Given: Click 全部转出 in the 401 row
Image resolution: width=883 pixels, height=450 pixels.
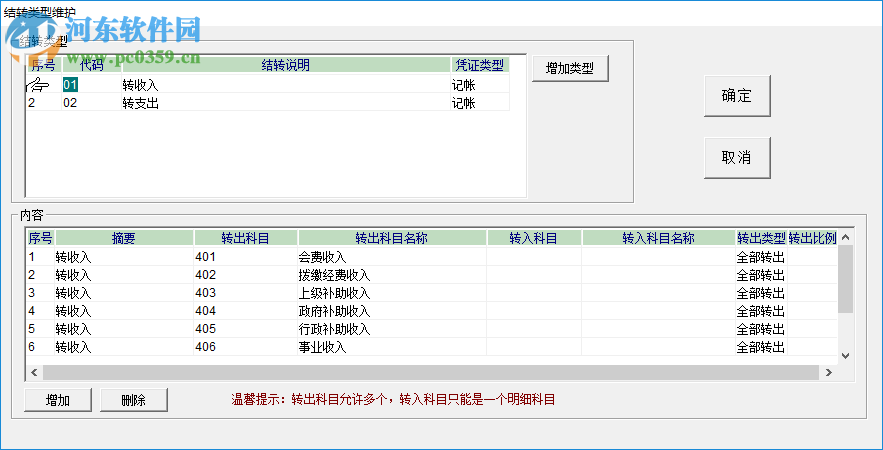Looking at the screenshot, I should pyautogui.click(x=761, y=258).
